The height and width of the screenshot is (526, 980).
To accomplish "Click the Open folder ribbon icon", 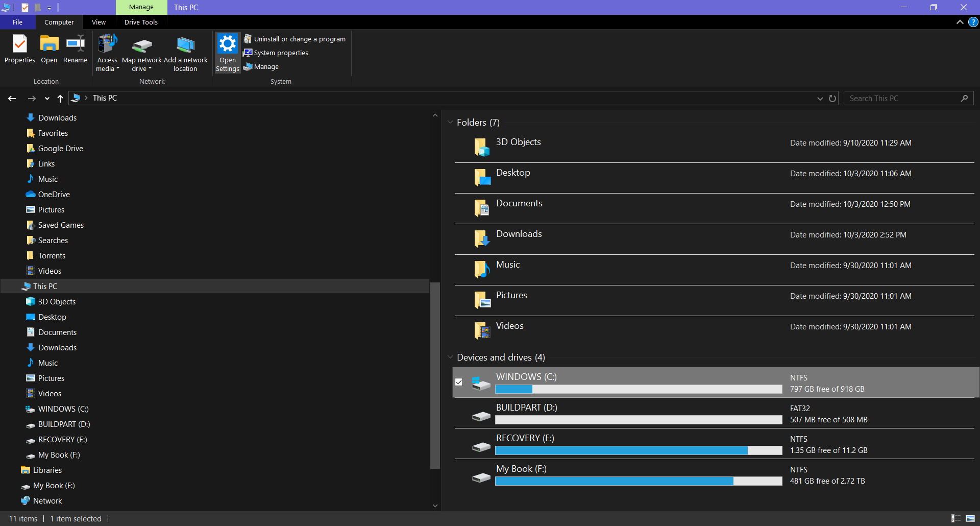I will 49,49.
